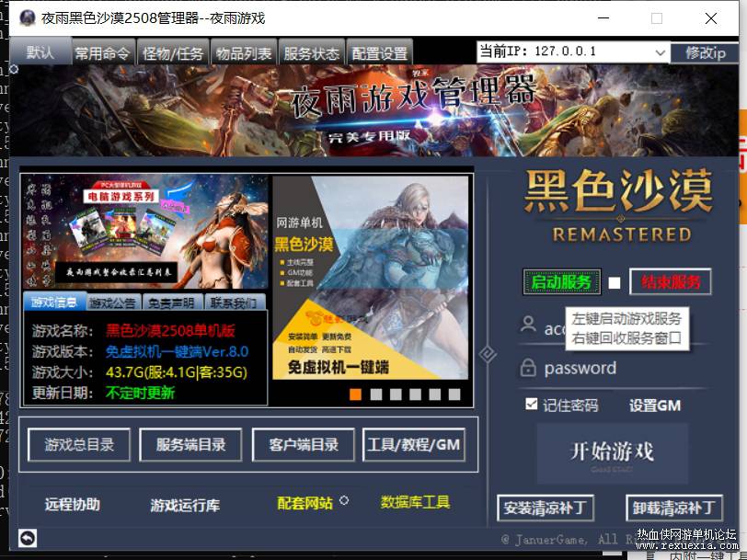Click the 43.7G game size text
Screen dimensions: 747x560
point(177,371)
